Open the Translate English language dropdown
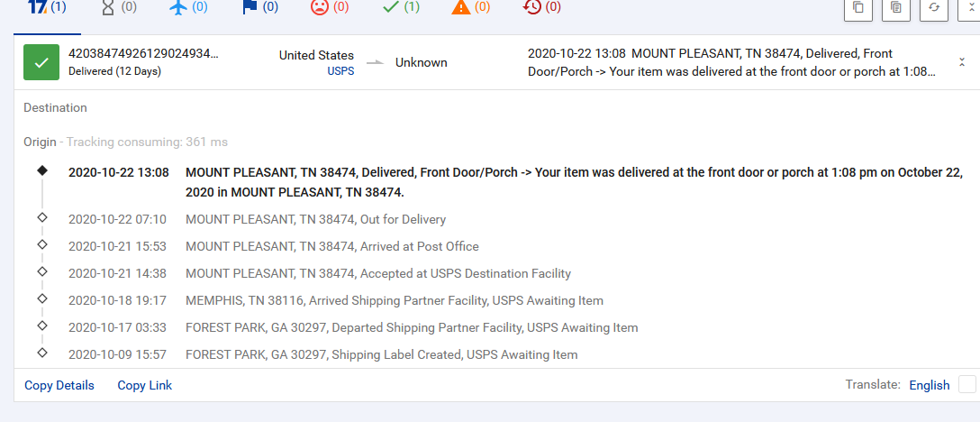The width and height of the screenshot is (980, 422). (x=929, y=385)
